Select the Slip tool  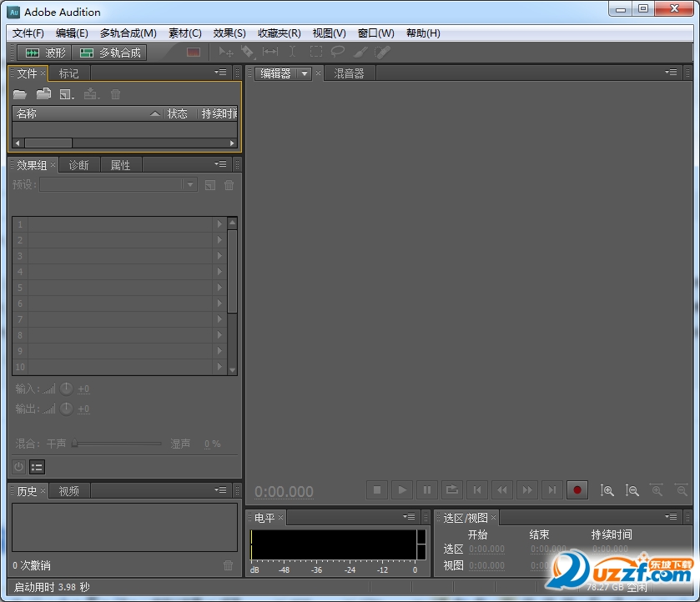point(270,52)
